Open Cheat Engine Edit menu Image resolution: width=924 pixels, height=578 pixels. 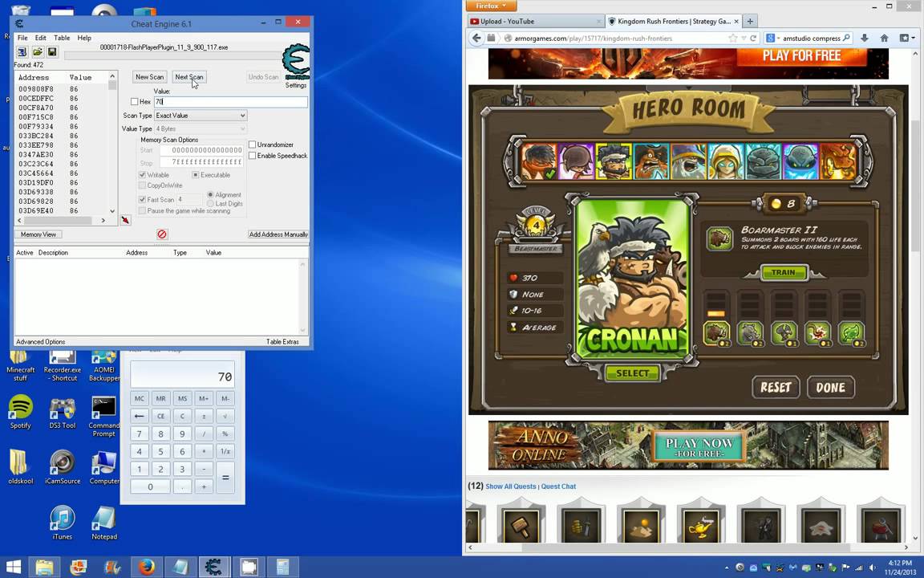(x=40, y=38)
